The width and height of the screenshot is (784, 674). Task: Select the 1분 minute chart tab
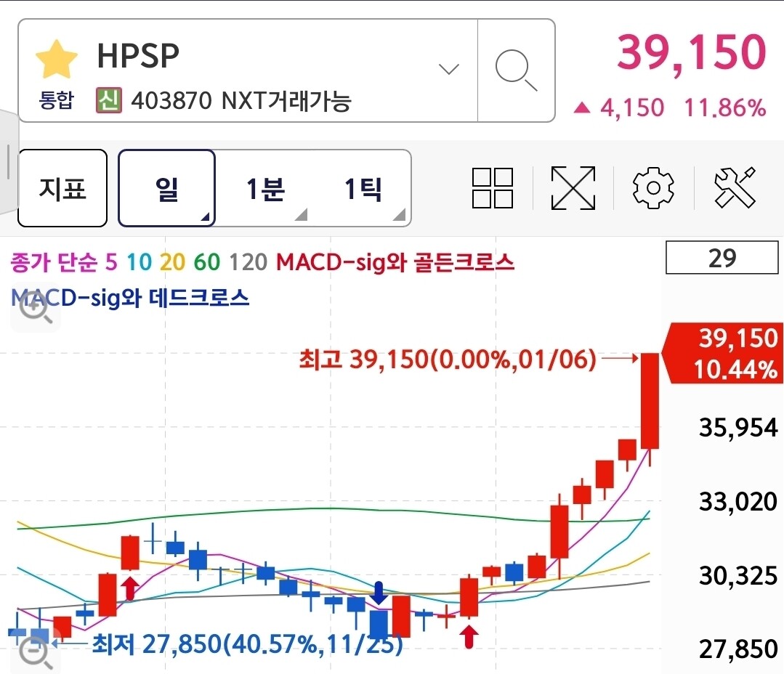pos(265,188)
